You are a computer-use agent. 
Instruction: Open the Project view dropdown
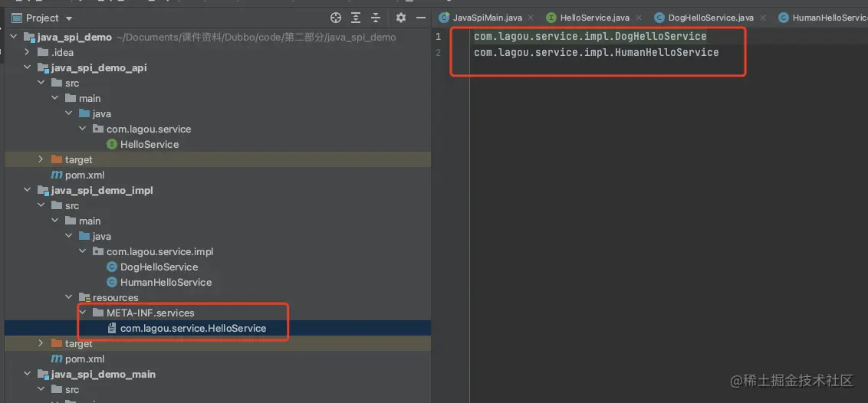pos(69,19)
